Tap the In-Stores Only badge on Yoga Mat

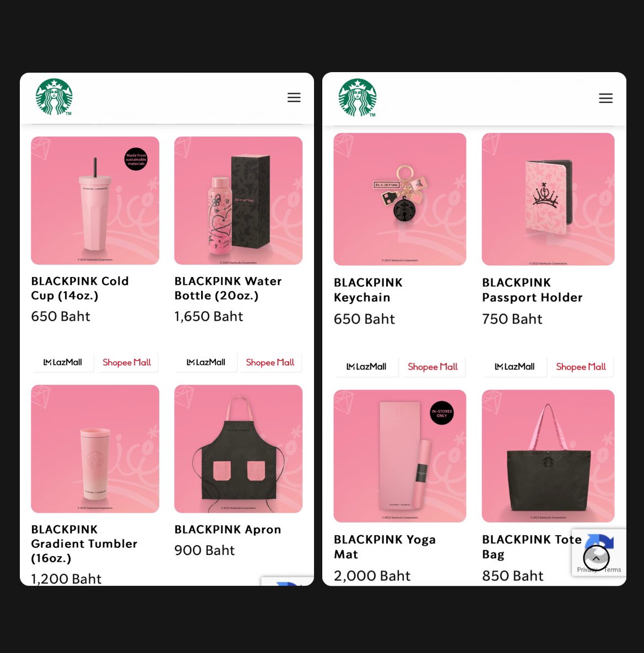coord(442,413)
